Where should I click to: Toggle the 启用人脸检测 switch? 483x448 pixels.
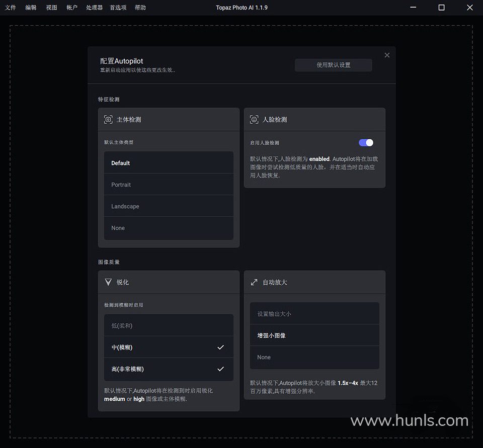click(366, 143)
